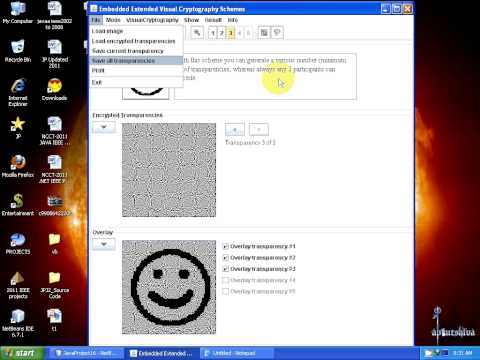Click the overlay smiley face image
This screenshot has width=480, height=360.
(x=169, y=287)
